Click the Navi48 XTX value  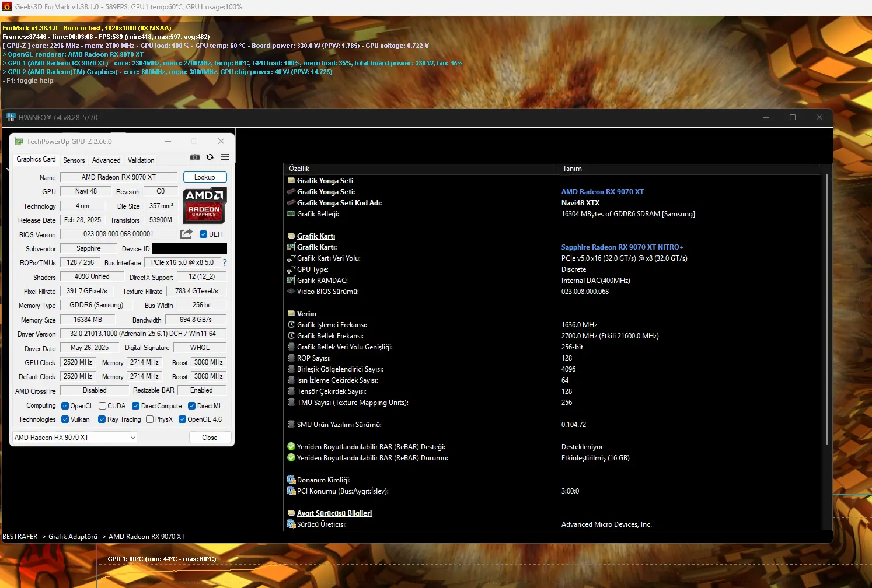580,202
